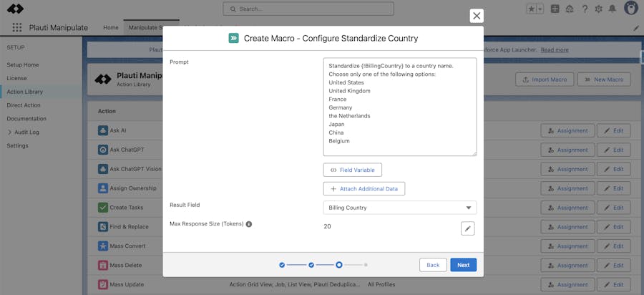
Task: Open Direct Action in sidebar
Action: pyautogui.click(x=24, y=105)
